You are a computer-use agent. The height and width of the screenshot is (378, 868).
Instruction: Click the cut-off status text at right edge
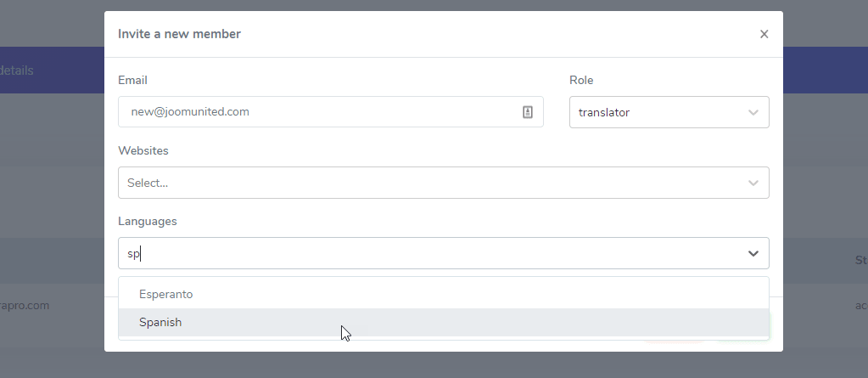point(860,305)
